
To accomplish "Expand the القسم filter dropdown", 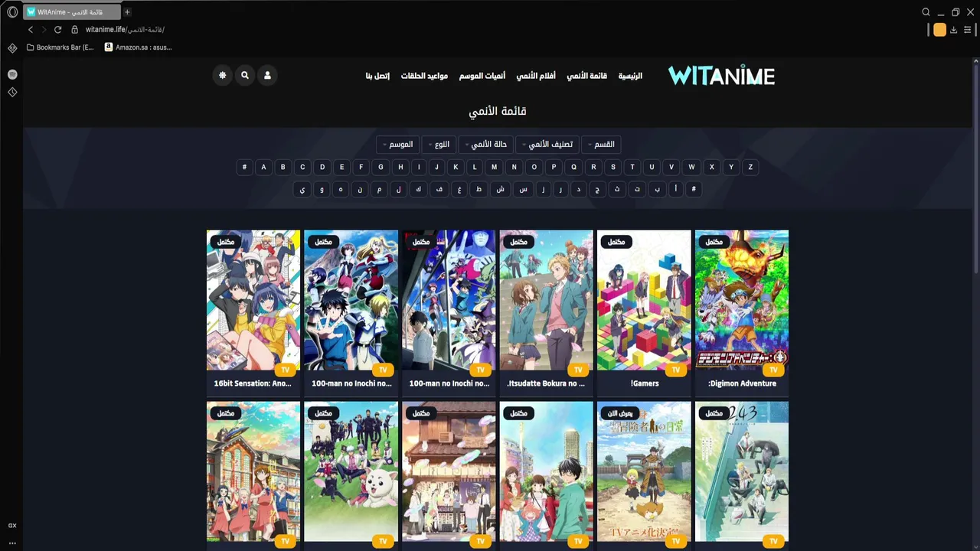I will (601, 145).
